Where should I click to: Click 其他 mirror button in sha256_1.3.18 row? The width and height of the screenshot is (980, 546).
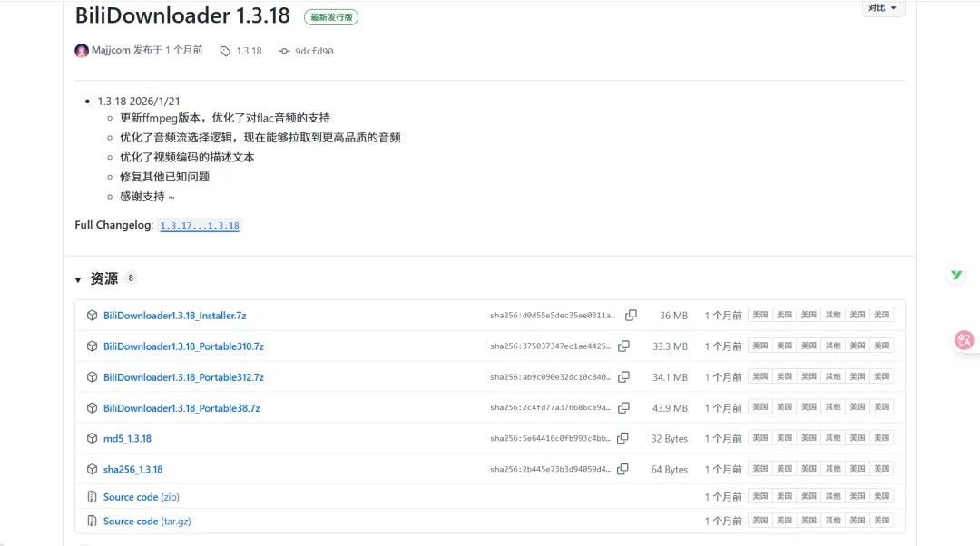coord(833,469)
